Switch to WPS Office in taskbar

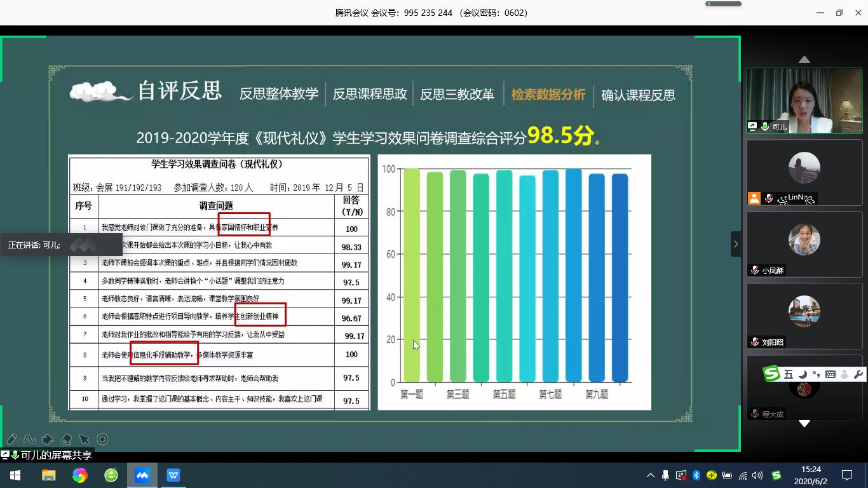(173, 475)
